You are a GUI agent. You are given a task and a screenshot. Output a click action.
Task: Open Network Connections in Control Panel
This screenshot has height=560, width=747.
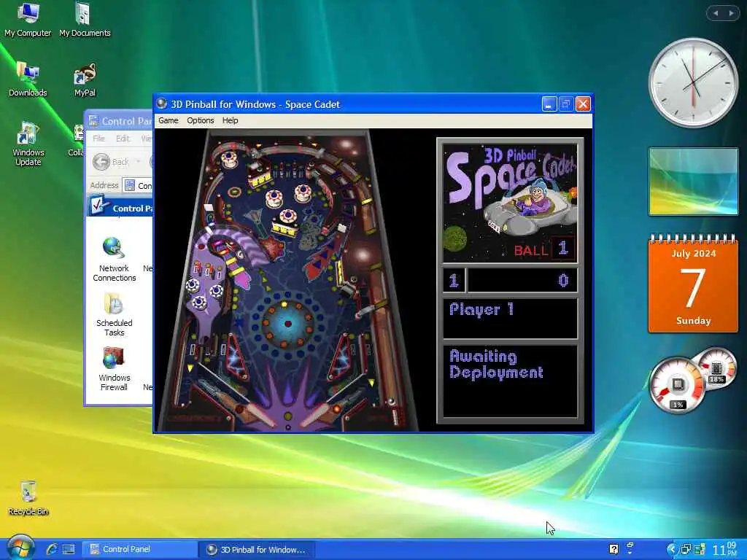tap(115, 260)
